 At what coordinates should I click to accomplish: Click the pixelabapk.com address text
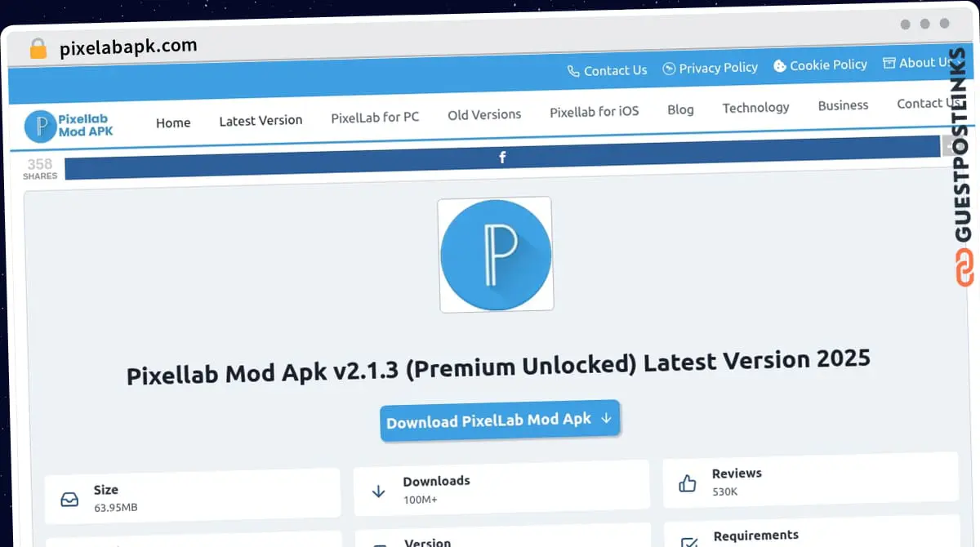click(x=128, y=47)
